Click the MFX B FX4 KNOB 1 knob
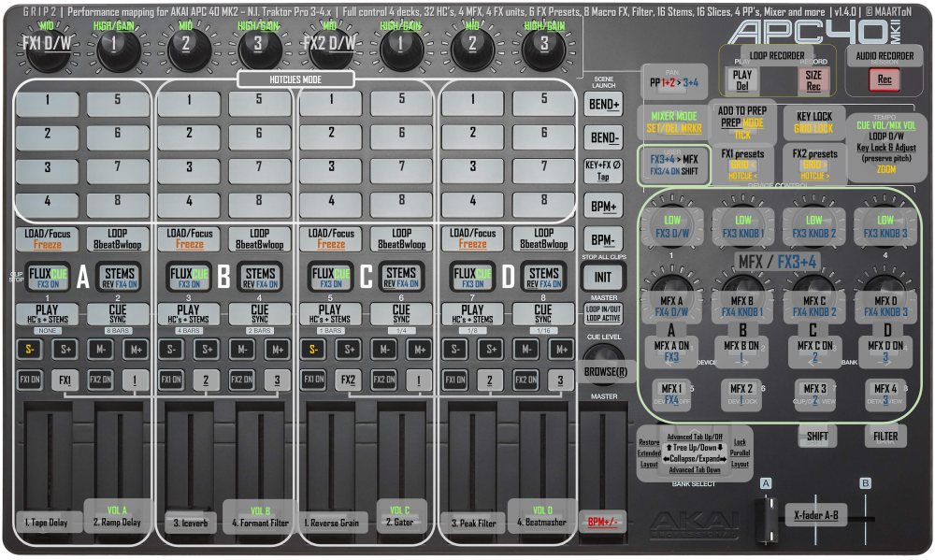This screenshot has height=560, width=935. click(x=741, y=306)
